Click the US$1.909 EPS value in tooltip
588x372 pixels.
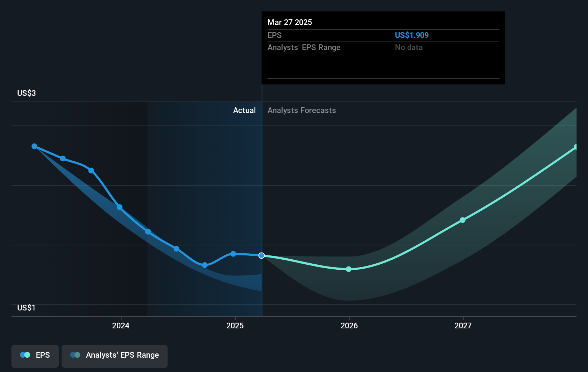[x=412, y=35]
